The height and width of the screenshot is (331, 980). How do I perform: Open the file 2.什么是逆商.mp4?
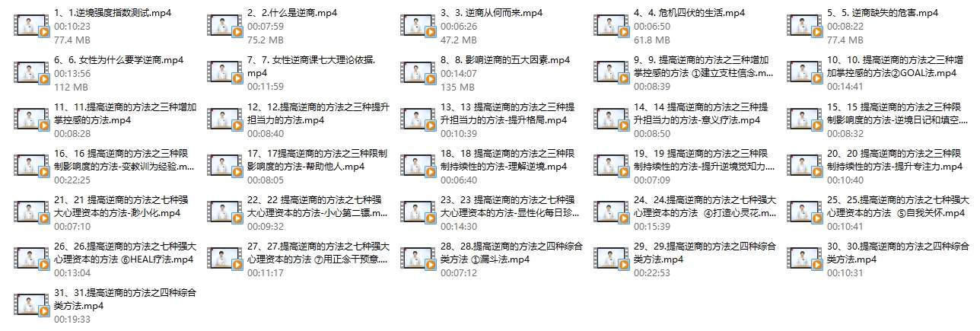click(x=292, y=13)
